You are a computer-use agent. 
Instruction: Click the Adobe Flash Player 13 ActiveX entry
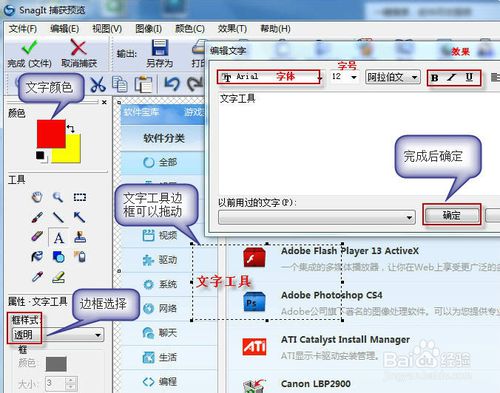[350, 251]
